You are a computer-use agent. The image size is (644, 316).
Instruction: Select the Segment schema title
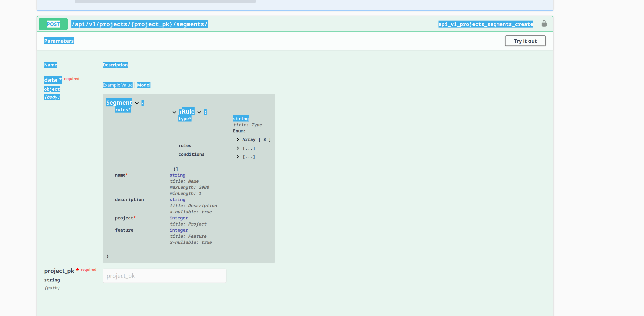(119, 102)
